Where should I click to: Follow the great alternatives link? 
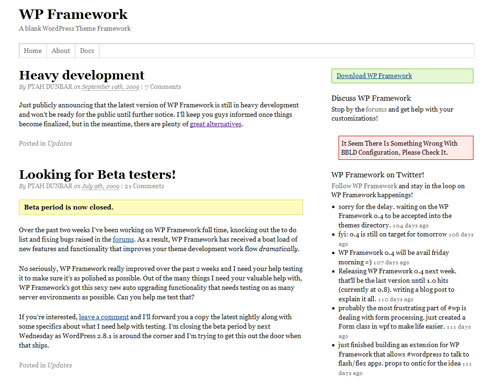[x=216, y=124]
